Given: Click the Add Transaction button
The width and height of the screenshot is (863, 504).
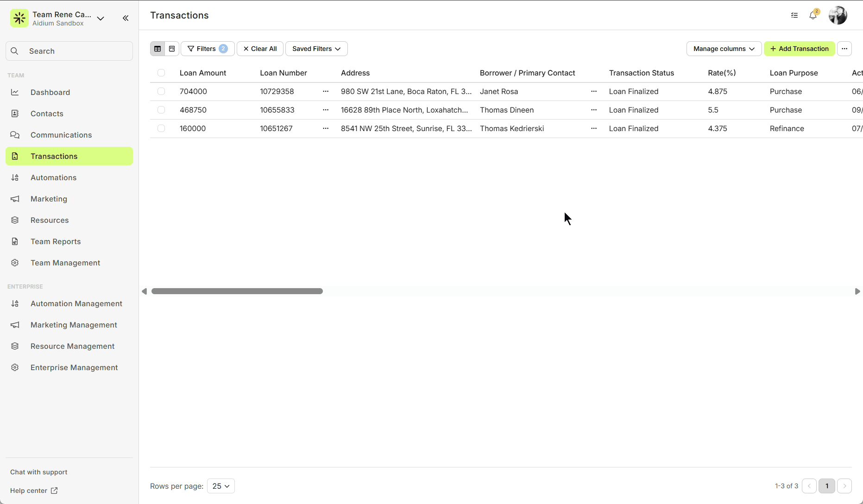Looking at the screenshot, I should [x=799, y=49].
